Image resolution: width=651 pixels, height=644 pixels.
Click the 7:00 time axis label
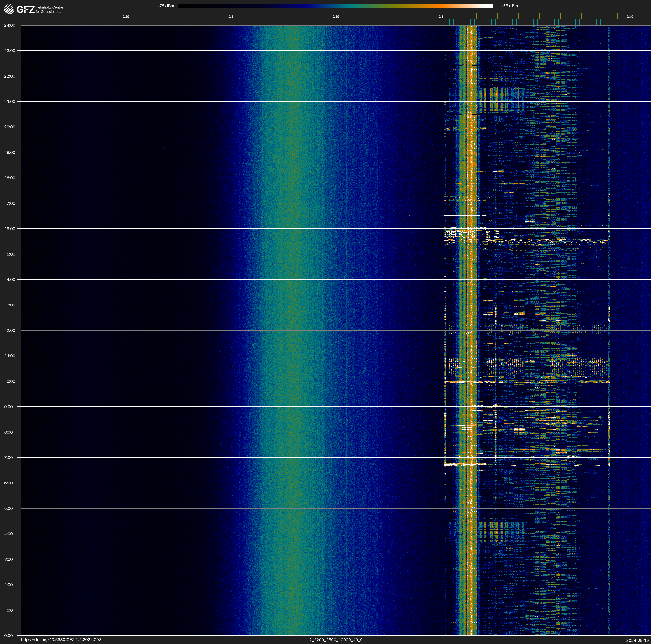pyautogui.click(x=9, y=458)
